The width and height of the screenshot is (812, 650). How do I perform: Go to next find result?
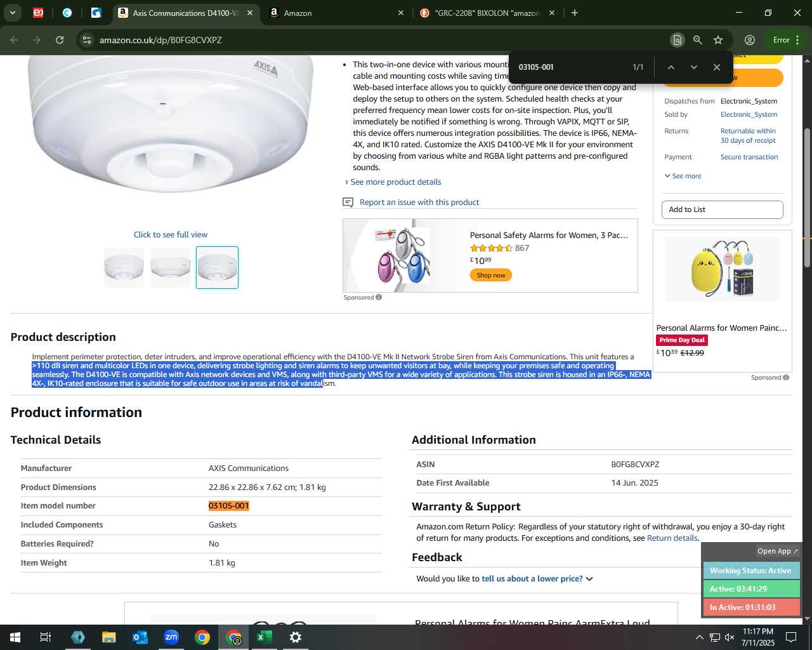click(x=693, y=67)
